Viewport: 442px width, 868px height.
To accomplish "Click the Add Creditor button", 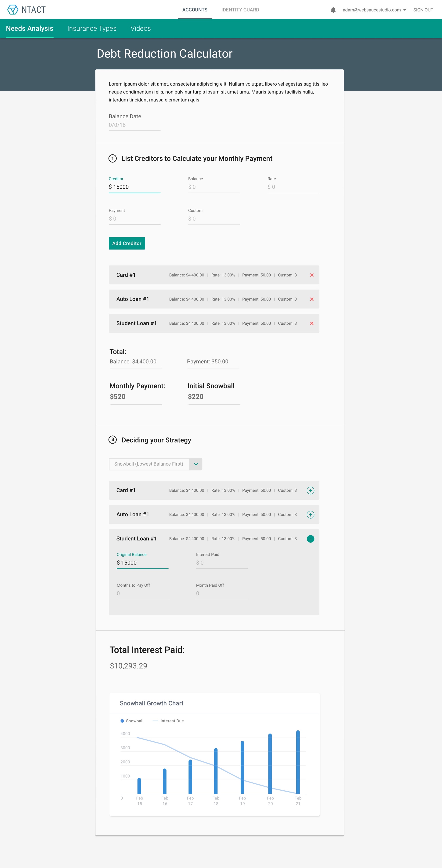I will coord(127,243).
